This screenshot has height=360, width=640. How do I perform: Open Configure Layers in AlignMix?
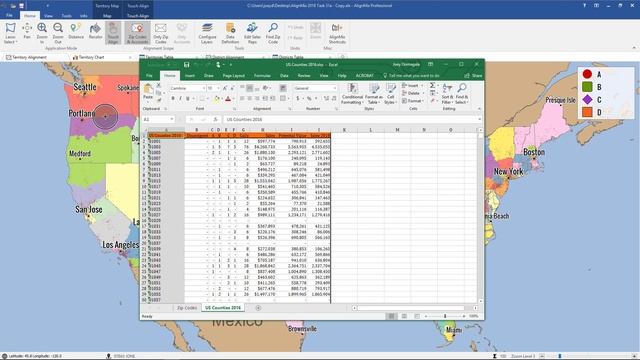(x=207, y=33)
